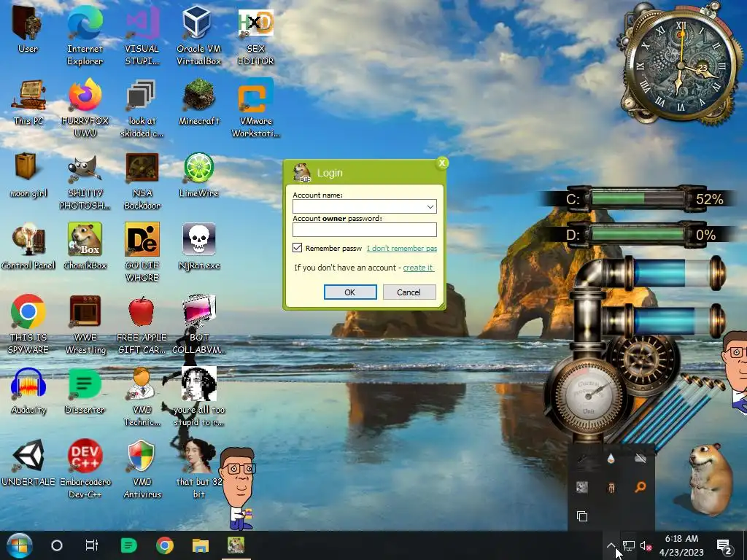The height and width of the screenshot is (560, 747).
Task: Launch Chrome from the taskbar
Action: pos(164,545)
